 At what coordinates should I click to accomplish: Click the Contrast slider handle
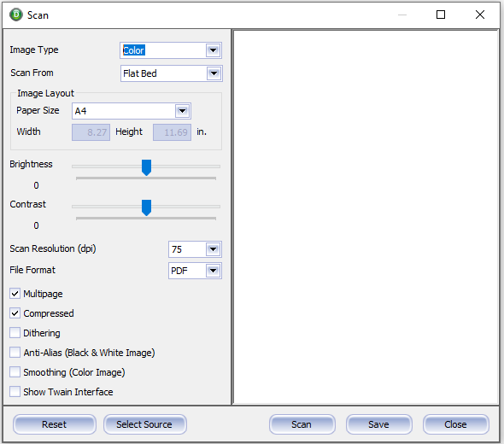[147, 207]
